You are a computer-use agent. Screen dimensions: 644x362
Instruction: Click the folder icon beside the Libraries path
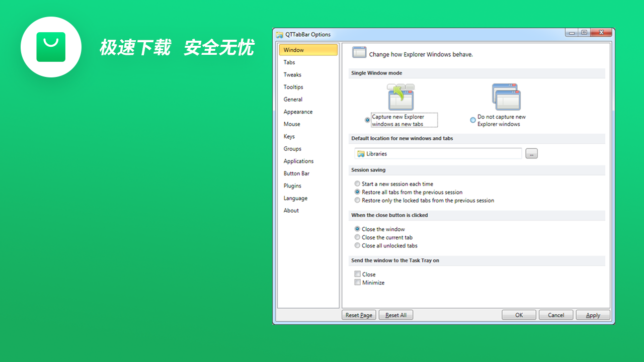[359, 153]
